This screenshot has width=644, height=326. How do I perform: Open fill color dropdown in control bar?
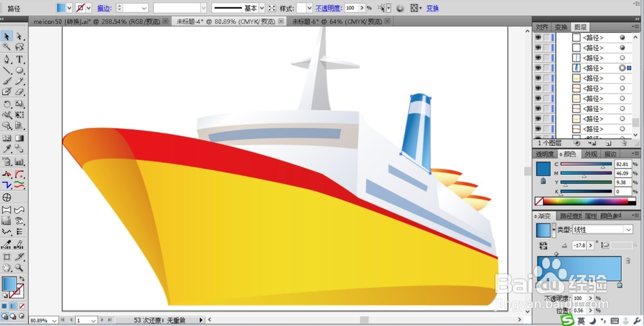pos(70,8)
